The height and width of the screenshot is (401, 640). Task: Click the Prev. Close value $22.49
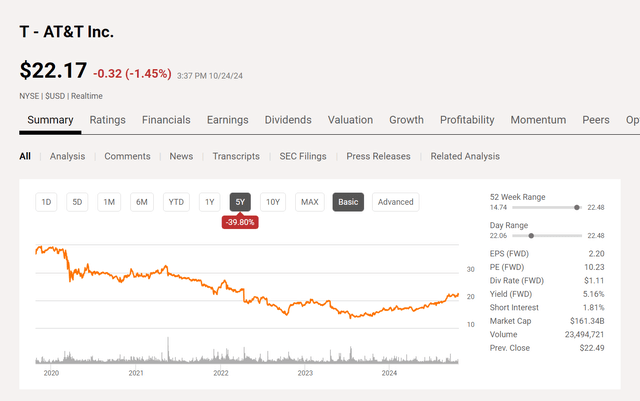coord(592,348)
